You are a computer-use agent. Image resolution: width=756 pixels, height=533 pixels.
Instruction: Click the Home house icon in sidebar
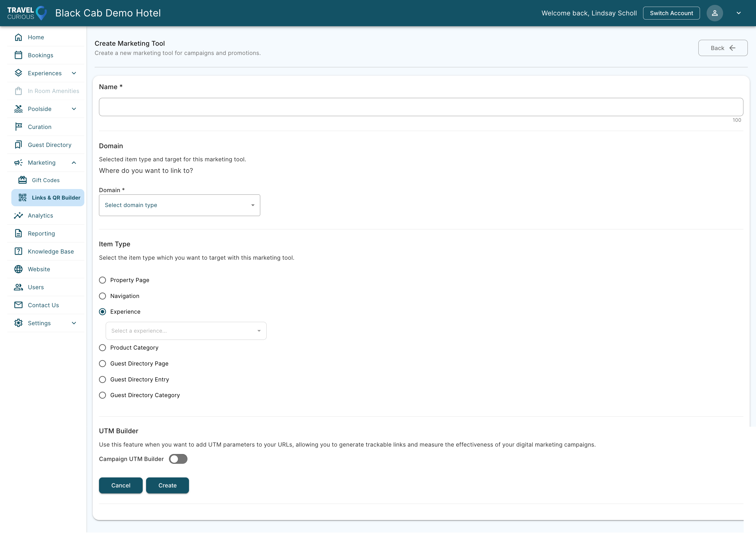coord(19,37)
